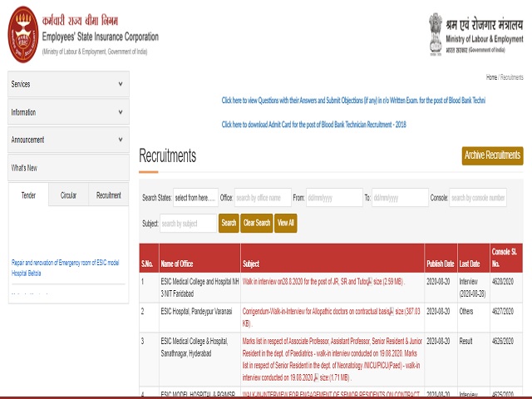Open the Home breadcrumb link

pos(491,77)
